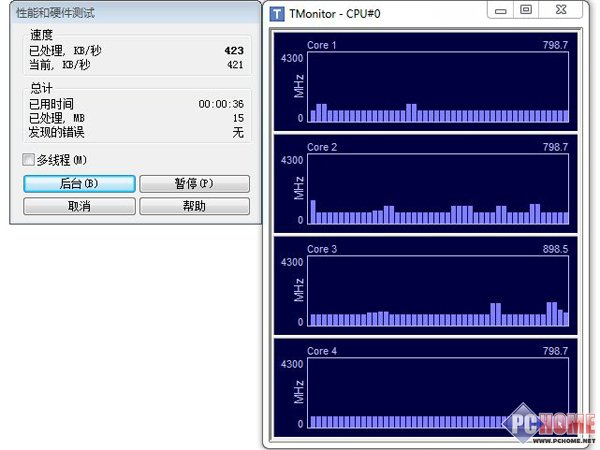Click the 性能和硬件测试 dialog title
This screenshot has height=450, width=600.
click(55, 13)
